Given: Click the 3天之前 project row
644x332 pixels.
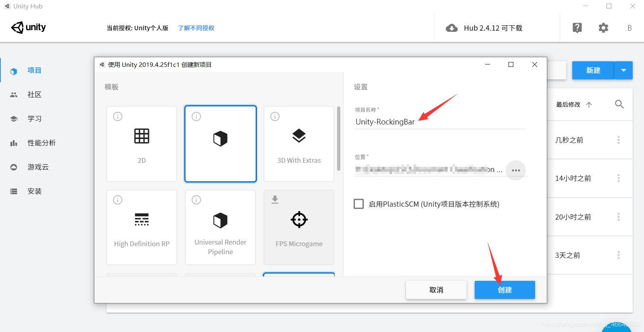Looking at the screenshot, I should coord(590,255).
